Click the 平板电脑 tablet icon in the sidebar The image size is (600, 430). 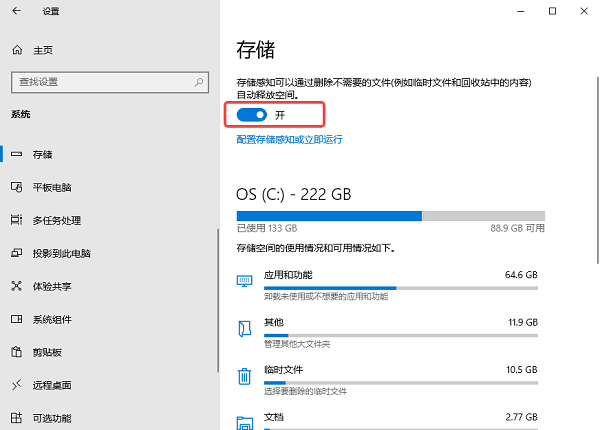pos(17,187)
